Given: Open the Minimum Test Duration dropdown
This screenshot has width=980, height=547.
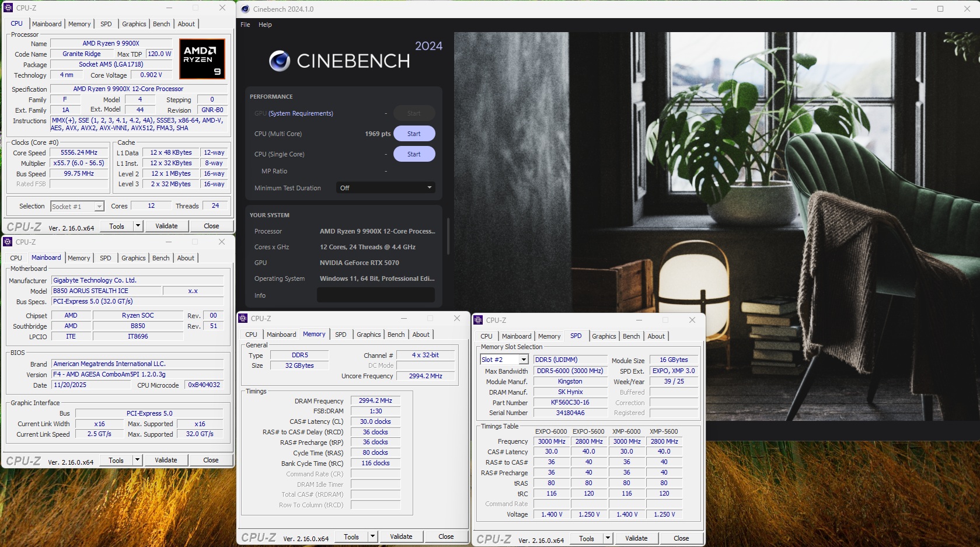Looking at the screenshot, I should (386, 188).
